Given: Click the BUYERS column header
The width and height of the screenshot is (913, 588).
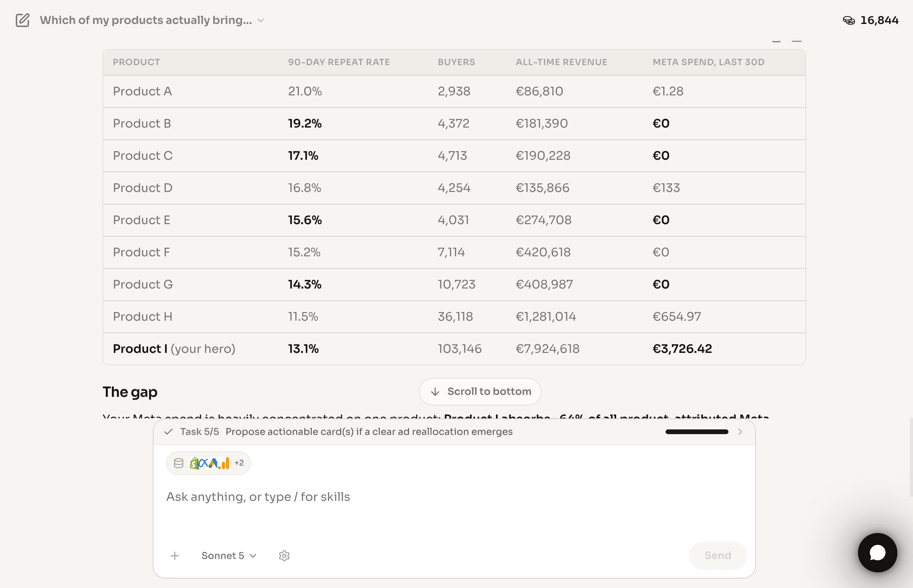Looking at the screenshot, I should (x=456, y=62).
